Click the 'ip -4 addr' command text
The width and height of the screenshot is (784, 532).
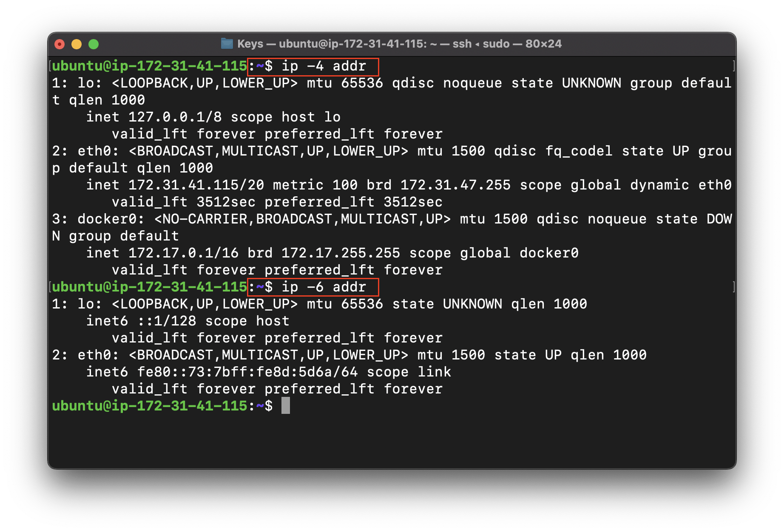coord(324,66)
